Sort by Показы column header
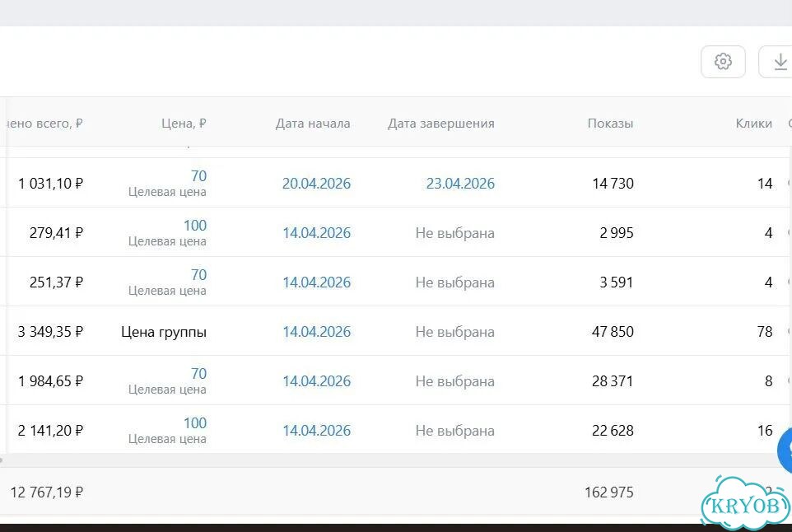792x532 pixels. tap(610, 124)
